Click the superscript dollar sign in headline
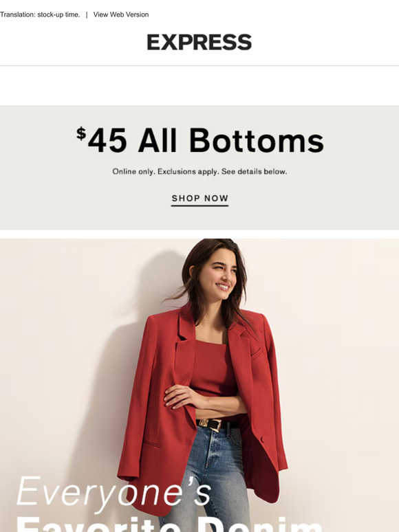Screen dimensions: 399x532 coord(80,133)
